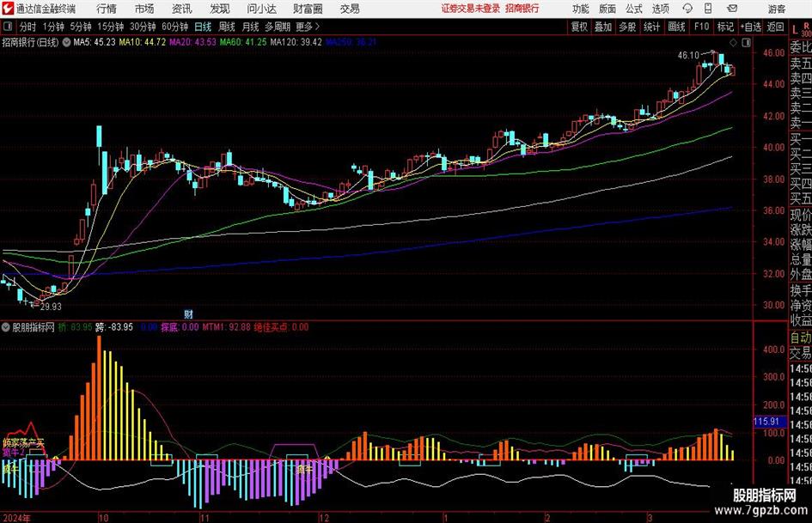Open the 公式 menu

click(633, 9)
